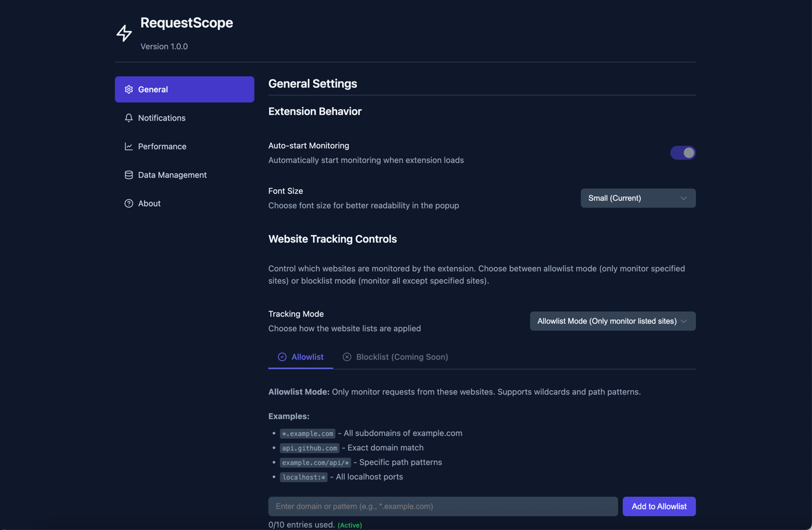Click the checkmark icon on Allowlist tab
Viewport: 812px width, 530px height.
coord(282,357)
